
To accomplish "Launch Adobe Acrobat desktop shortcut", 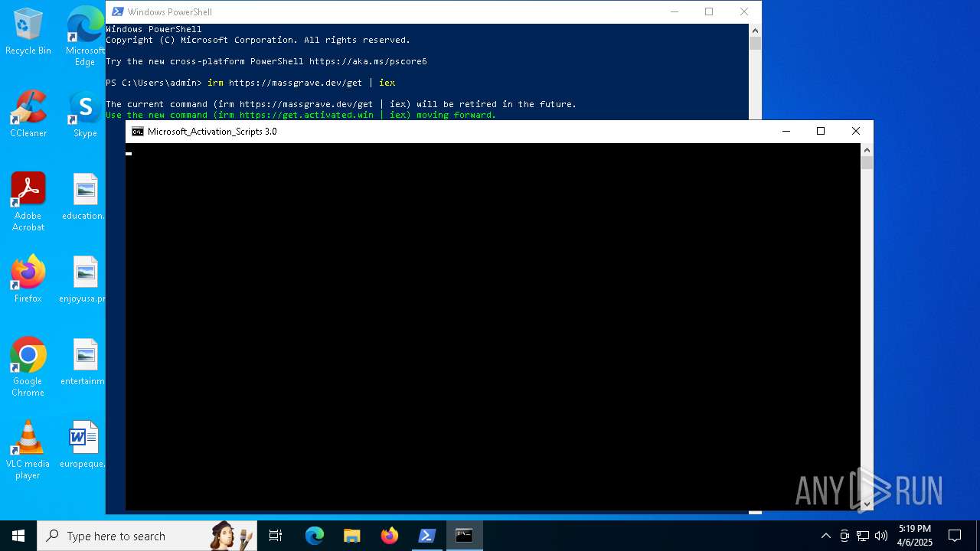I will click(x=28, y=202).
